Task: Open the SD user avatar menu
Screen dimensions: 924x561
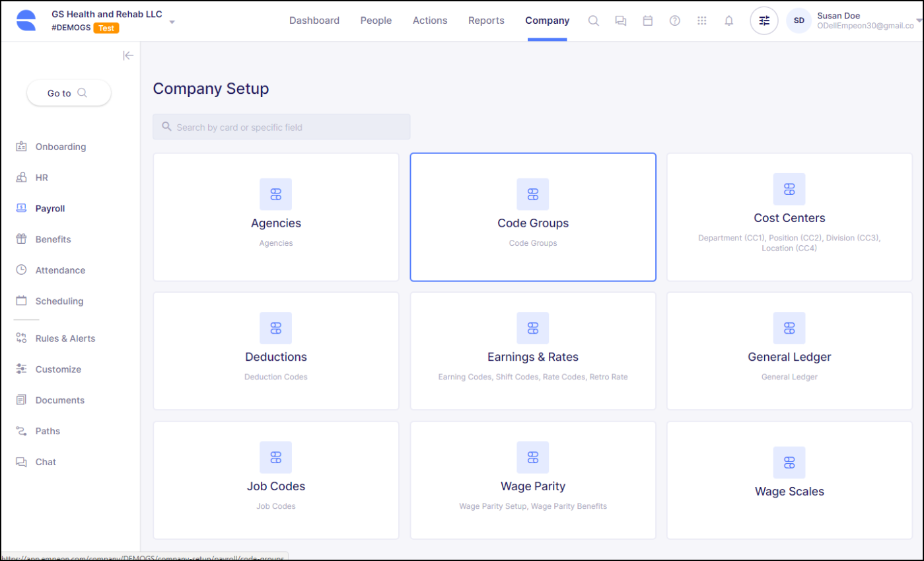Action: [799, 20]
